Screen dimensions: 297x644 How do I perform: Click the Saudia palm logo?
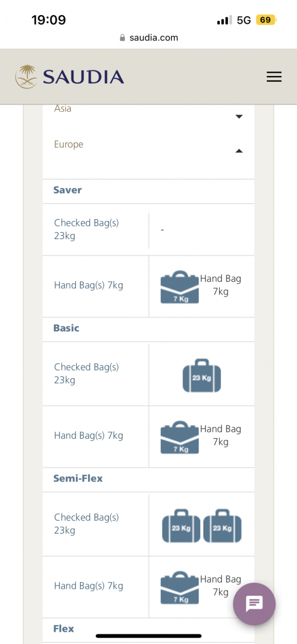pyautogui.click(x=26, y=77)
